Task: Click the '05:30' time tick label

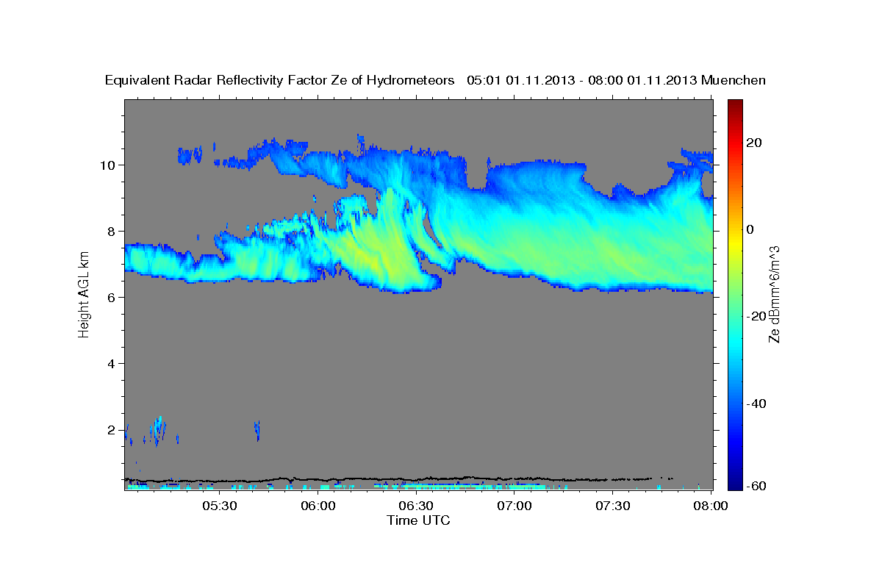Action: pyautogui.click(x=220, y=506)
